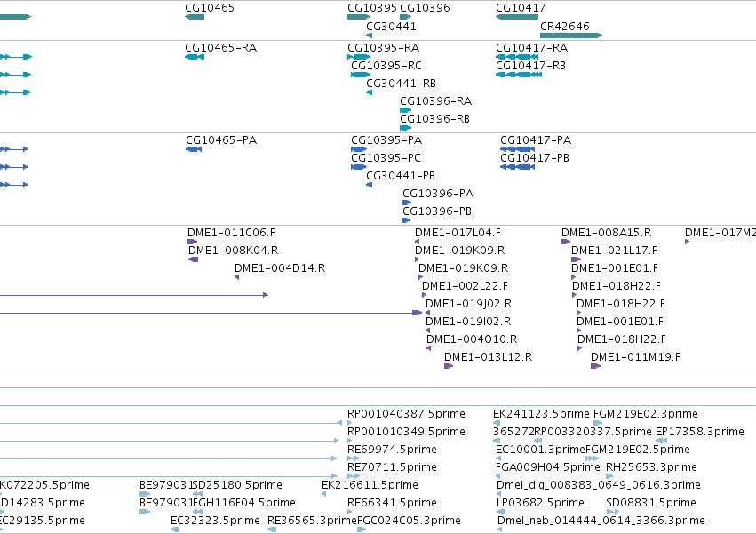This screenshot has width=756, height=534.
Task: Open the CG10465-RA transcript label
Action: [x=221, y=48]
